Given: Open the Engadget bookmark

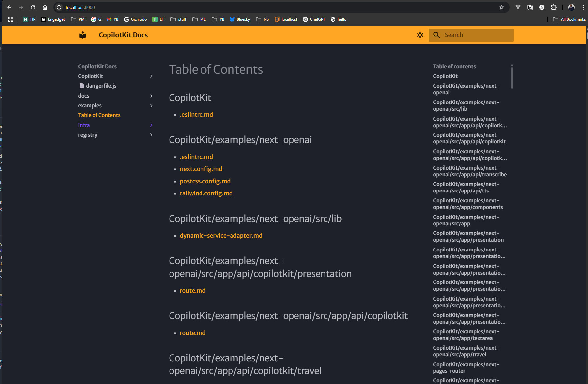Looking at the screenshot, I should pyautogui.click(x=53, y=19).
